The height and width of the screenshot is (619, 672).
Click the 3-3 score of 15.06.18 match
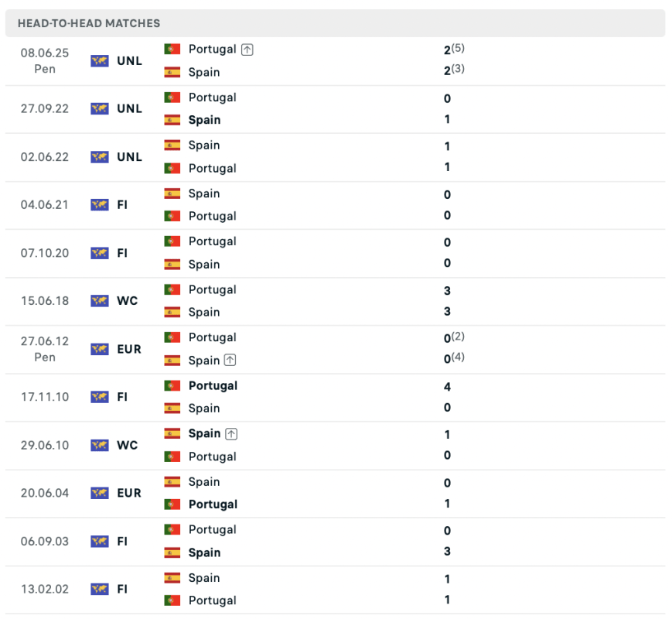click(447, 301)
